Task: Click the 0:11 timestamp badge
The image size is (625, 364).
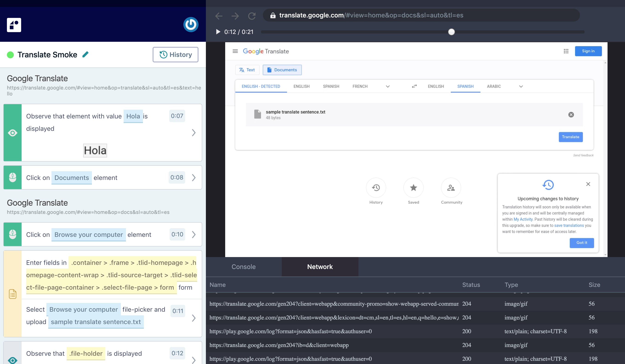Action: click(x=178, y=311)
